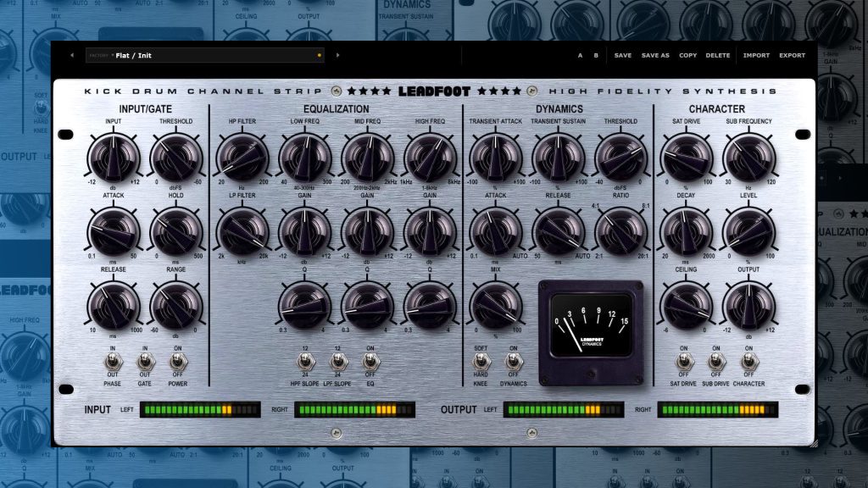This screenshot has width=868, height=488.
Task: Click the gate Hold knob
Action: (x=176, y=232)
